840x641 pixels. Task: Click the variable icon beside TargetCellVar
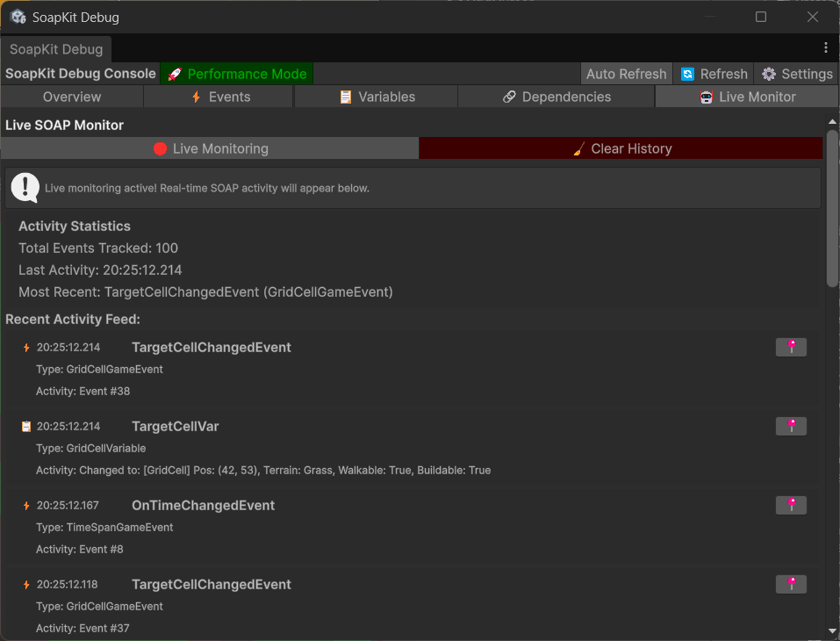[x=25, y=426]
